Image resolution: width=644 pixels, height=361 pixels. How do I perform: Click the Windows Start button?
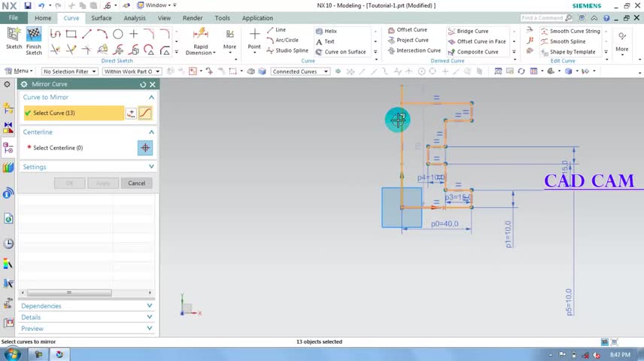click(12, 354)
